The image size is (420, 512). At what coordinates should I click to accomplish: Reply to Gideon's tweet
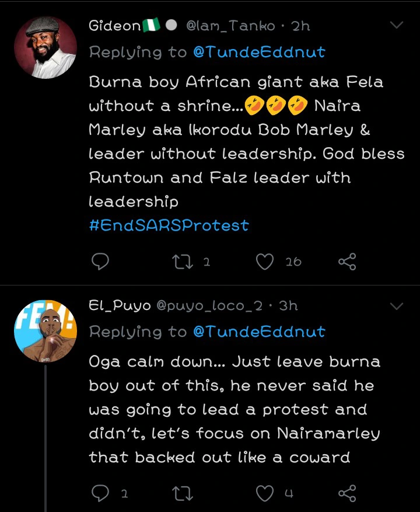pyautogui.click(x=101, y=262)
